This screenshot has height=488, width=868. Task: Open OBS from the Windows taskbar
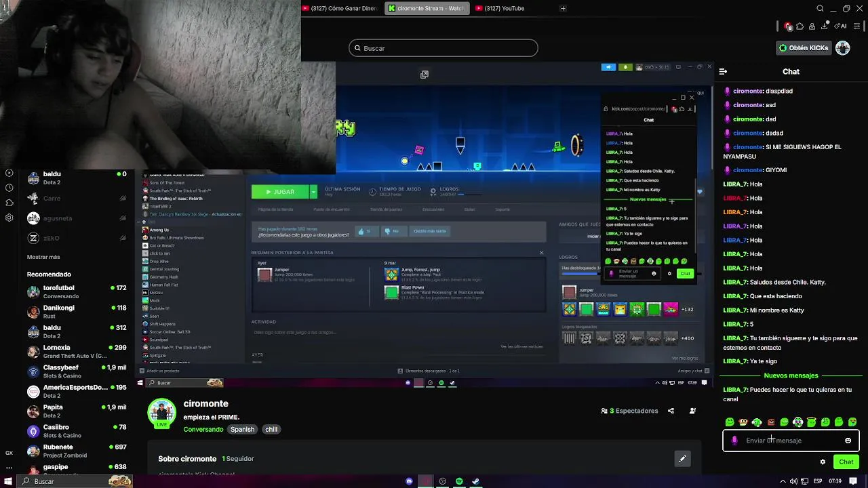443,481
